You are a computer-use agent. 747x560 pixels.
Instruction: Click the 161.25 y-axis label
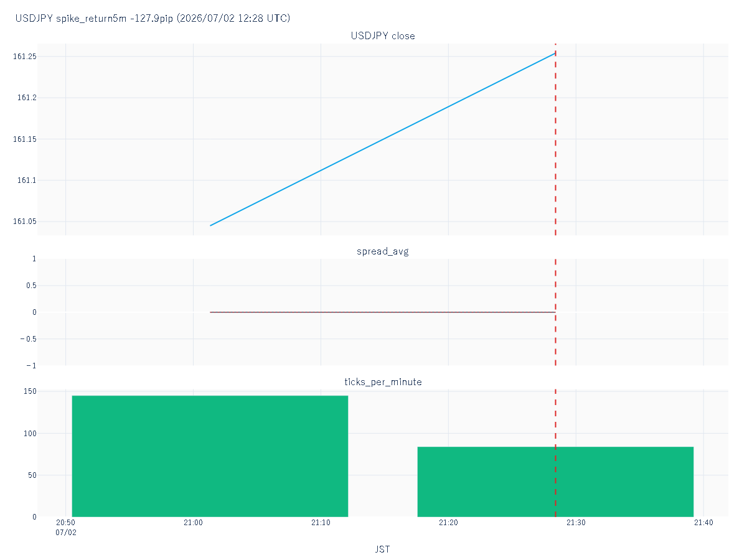[x=25, y=57]
